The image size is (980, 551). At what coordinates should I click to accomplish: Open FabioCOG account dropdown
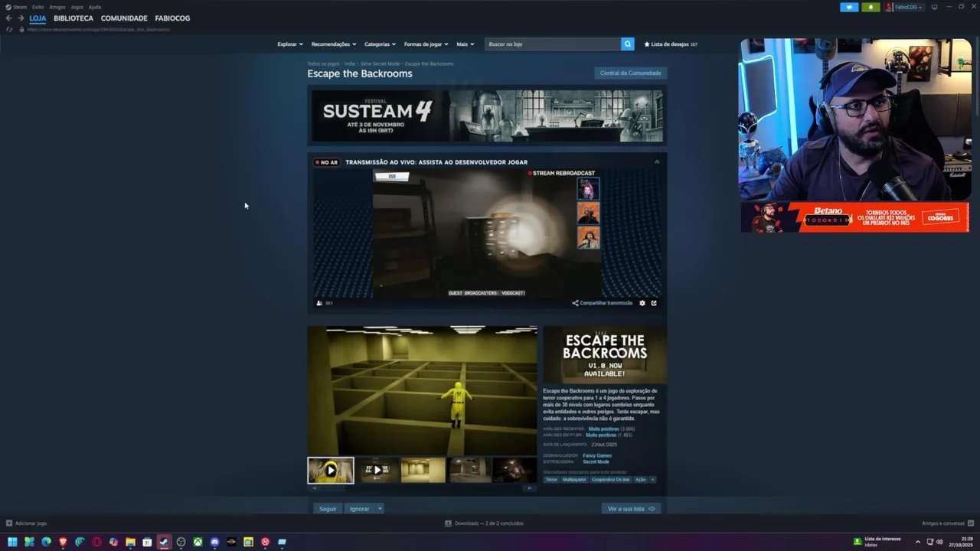[909, 7]
